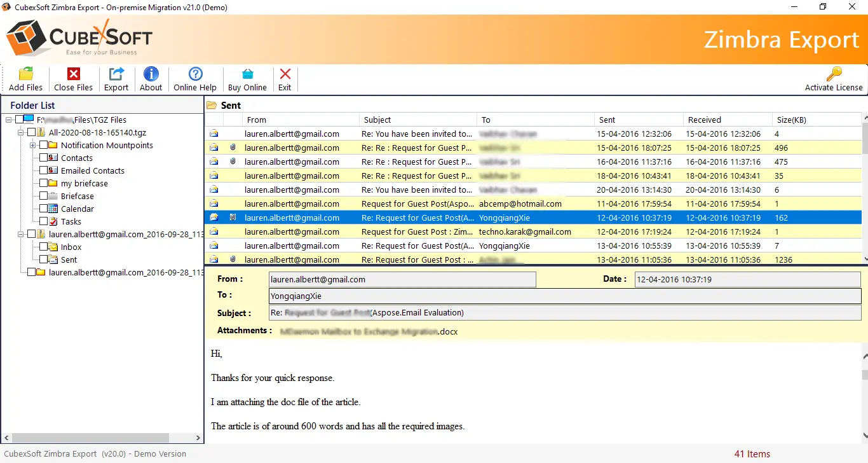Enable the Emailed Contacts checkbox

click(44, 170)
